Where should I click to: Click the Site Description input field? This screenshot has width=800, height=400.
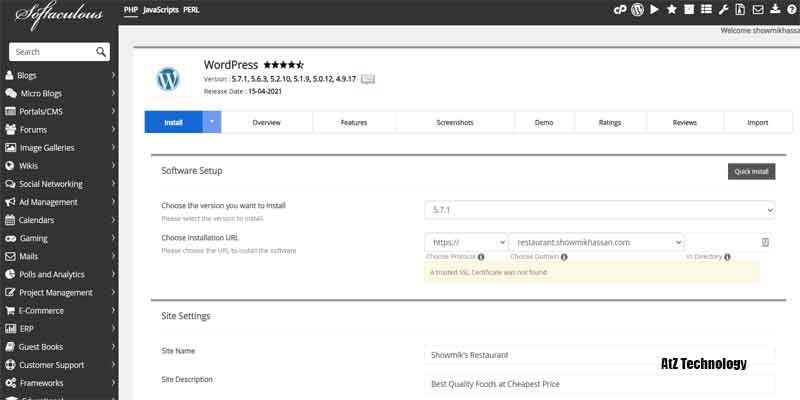coord(599,384)
